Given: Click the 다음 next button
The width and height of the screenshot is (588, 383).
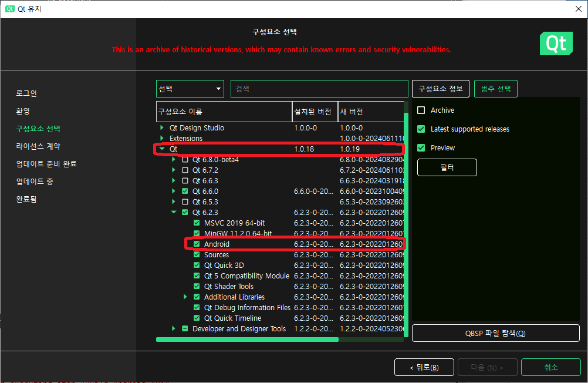Looking at the screenshot, I should pos(488,367).
